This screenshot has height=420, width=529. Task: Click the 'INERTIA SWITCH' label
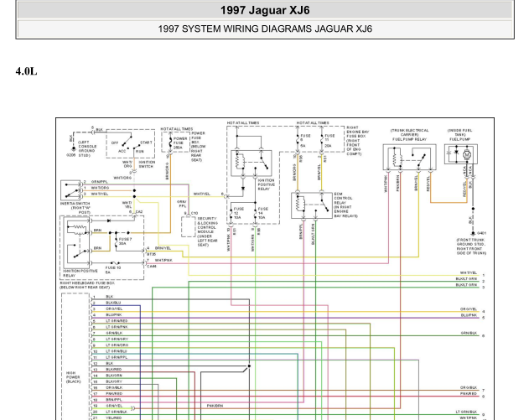[x=75, y=204]
